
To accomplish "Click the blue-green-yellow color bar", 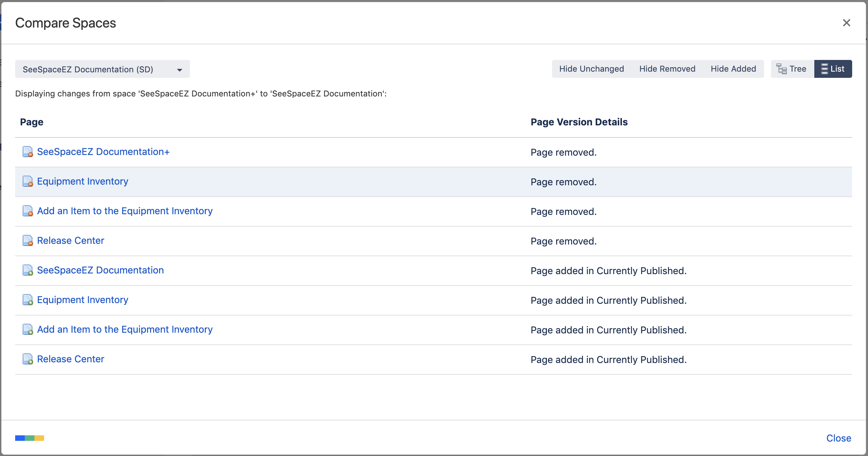I will (30, 438).
